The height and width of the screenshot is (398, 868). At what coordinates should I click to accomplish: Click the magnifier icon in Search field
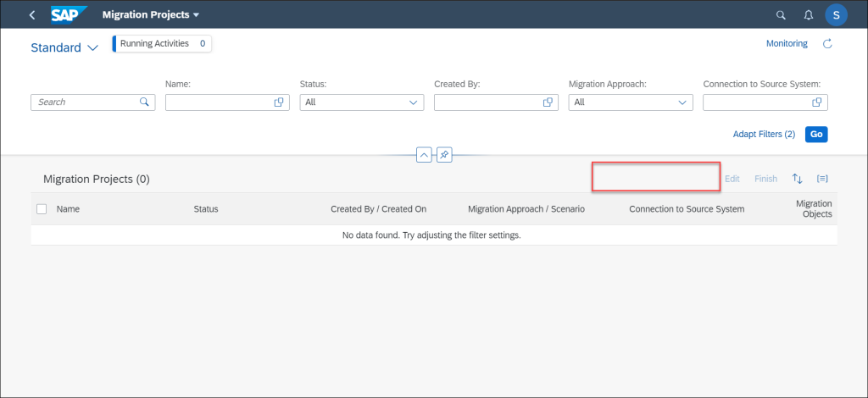click(x=144, y=102)
